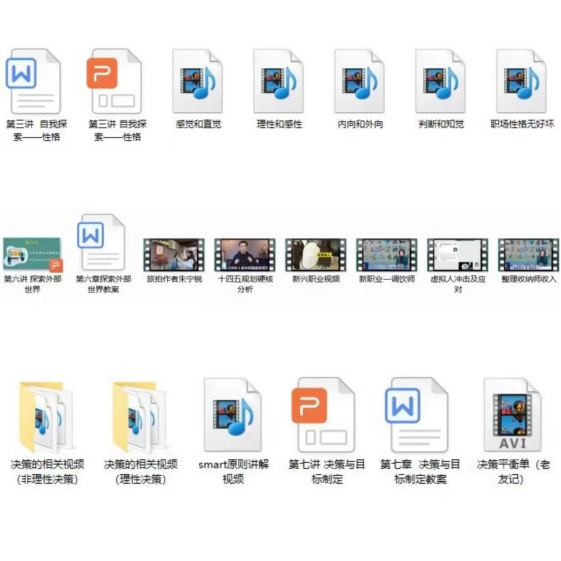561x561 pixels.
Task: Open folder 决策的相关视频(理性决策)
Action: point(140,417)
